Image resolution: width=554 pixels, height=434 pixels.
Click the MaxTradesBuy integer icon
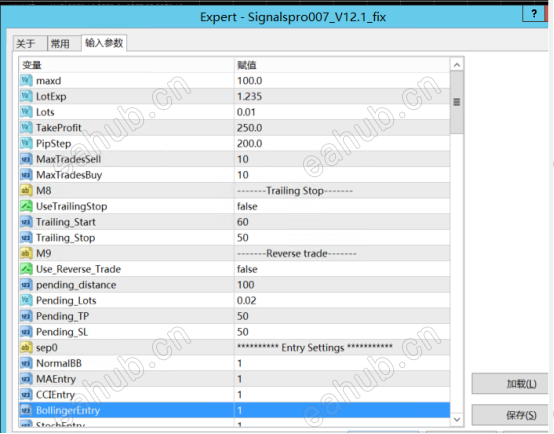(26, 175)
